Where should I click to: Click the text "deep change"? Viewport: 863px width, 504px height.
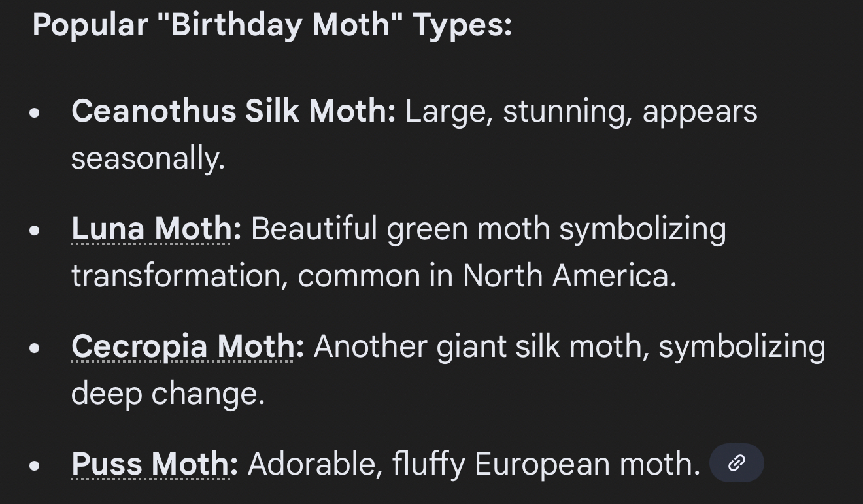(166, 394)
